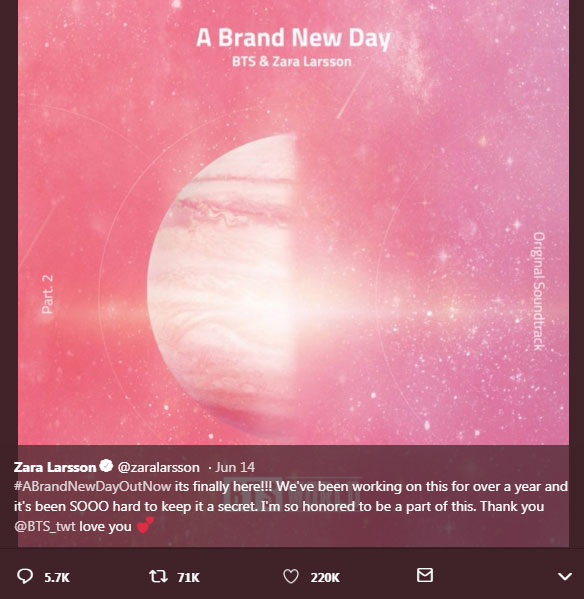Like the tweet with the heart icon

(x=291, y=576)
